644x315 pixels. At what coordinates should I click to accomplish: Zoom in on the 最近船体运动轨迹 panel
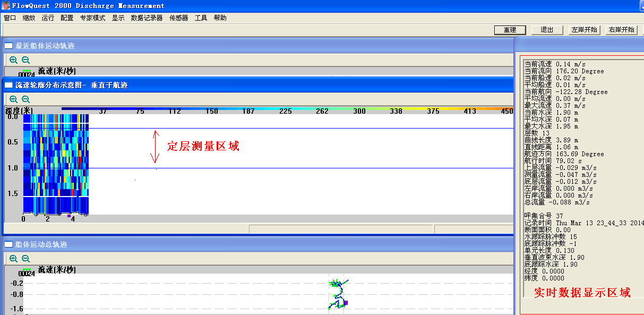[14, 60]
